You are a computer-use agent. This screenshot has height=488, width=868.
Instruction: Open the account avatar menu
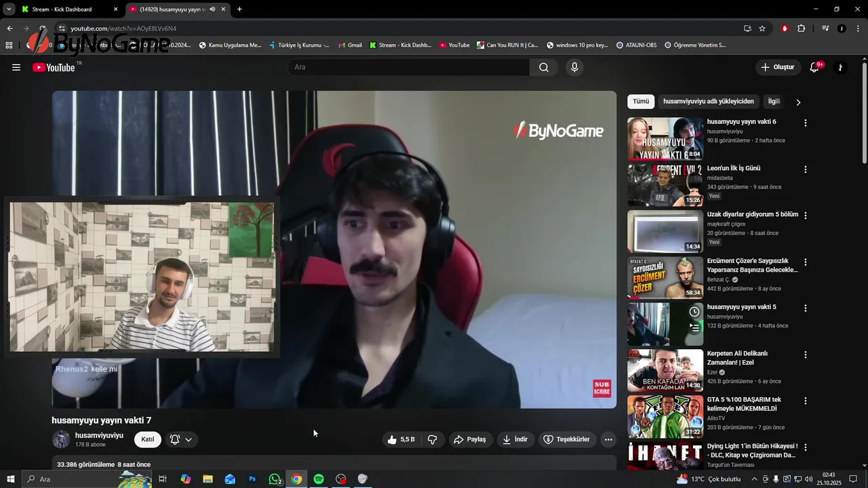840,67
